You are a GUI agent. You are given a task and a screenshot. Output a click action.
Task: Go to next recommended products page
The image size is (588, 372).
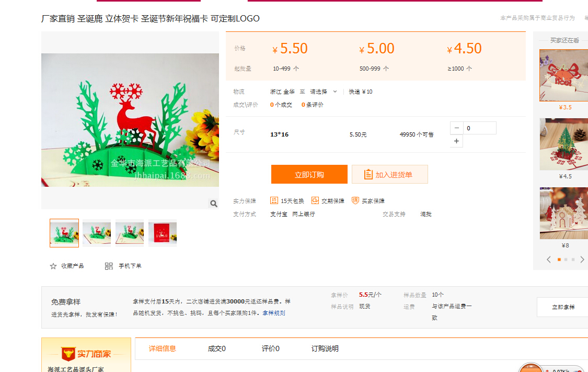click(582, 260)
